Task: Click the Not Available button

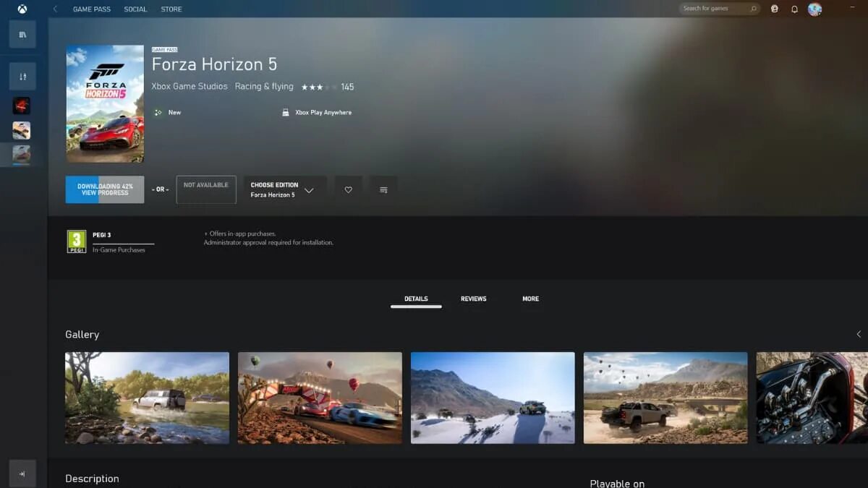Action: coord(206,189)
